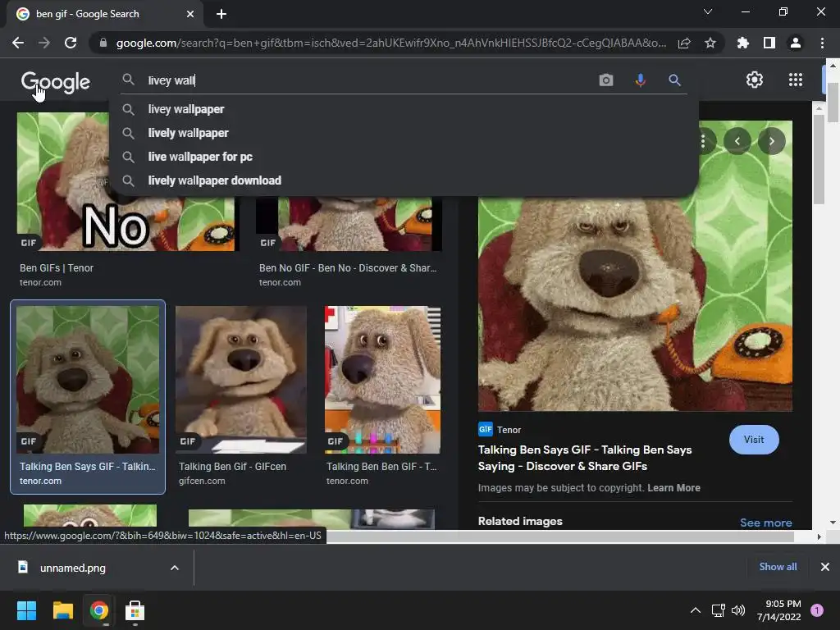Open Talking Ben Ben GIF thumbnail
This screenshot has height=630, width=840.
coord(382,380)
